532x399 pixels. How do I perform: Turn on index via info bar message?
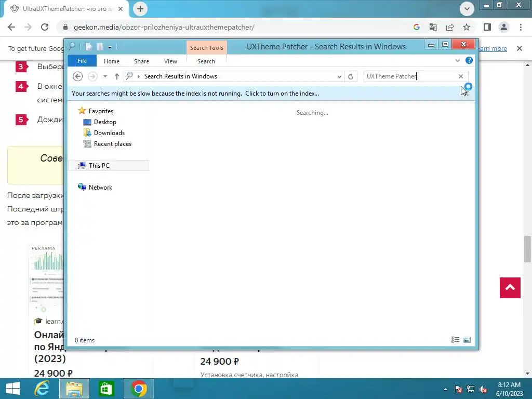(195, 94)
